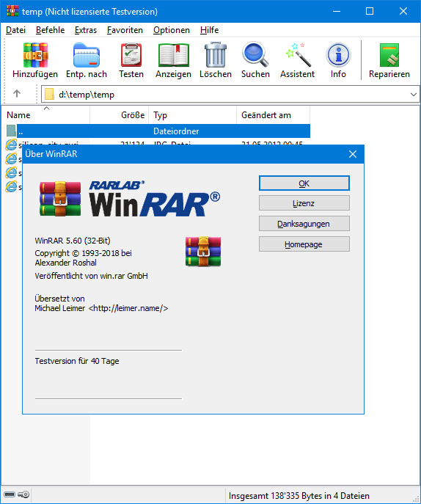The height and width of the screenshot is (504, 421).
Task: Open the Optionen menu
Action: (x=172, y=30)
